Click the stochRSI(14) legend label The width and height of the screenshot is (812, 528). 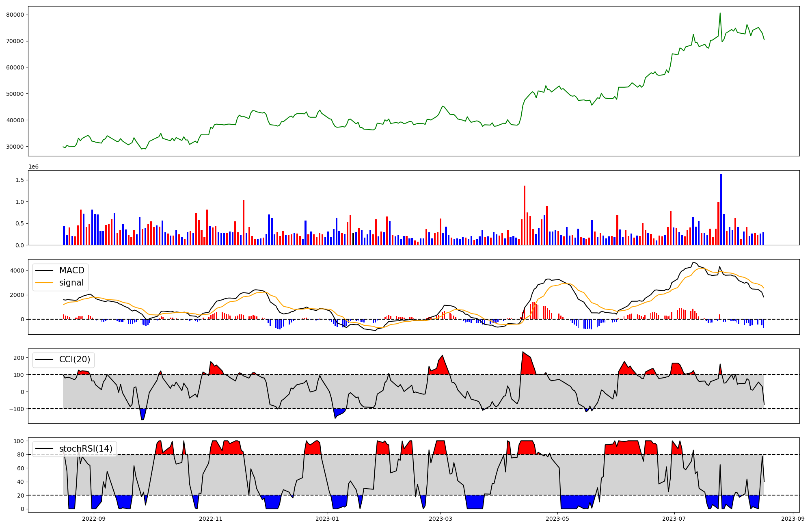pyautogui.click(x=86, y=449)
